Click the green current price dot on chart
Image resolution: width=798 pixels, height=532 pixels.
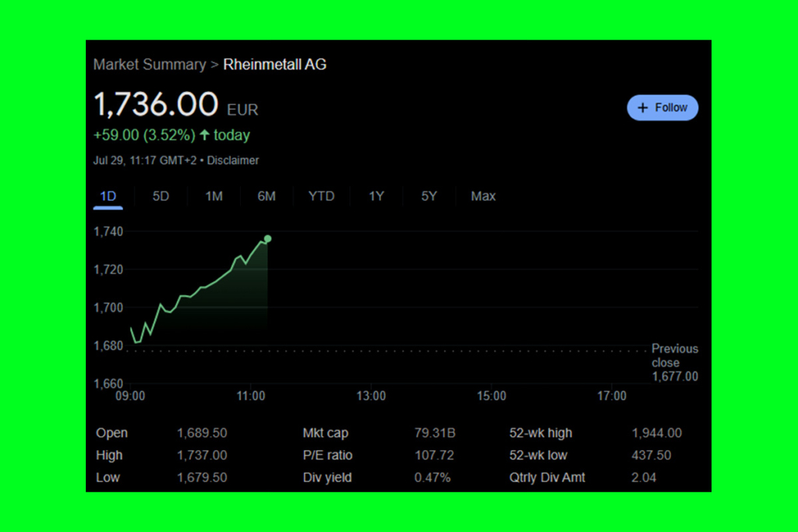pyautogui.click(x=268, y=238)
